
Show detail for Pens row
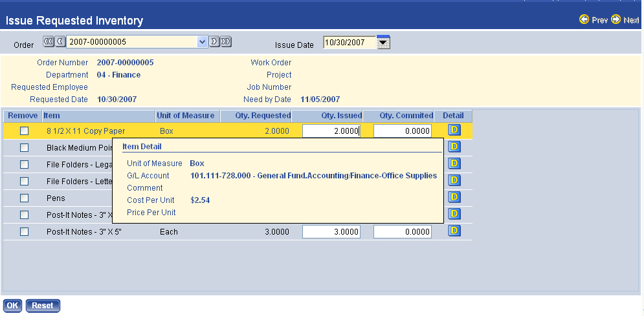point(454,197)
